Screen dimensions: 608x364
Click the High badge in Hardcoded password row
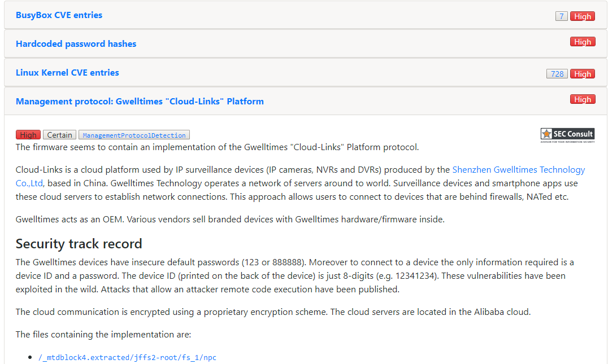[583, 42]
